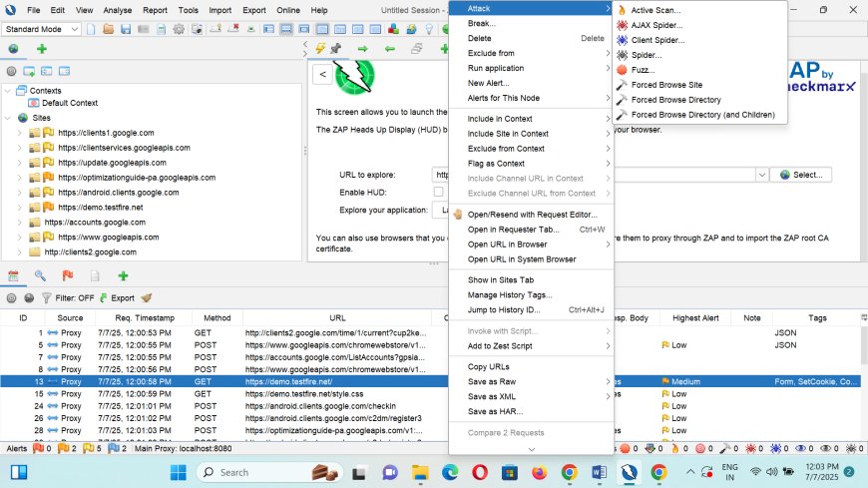Open the Search tab magnifier icon

point(40,275)
